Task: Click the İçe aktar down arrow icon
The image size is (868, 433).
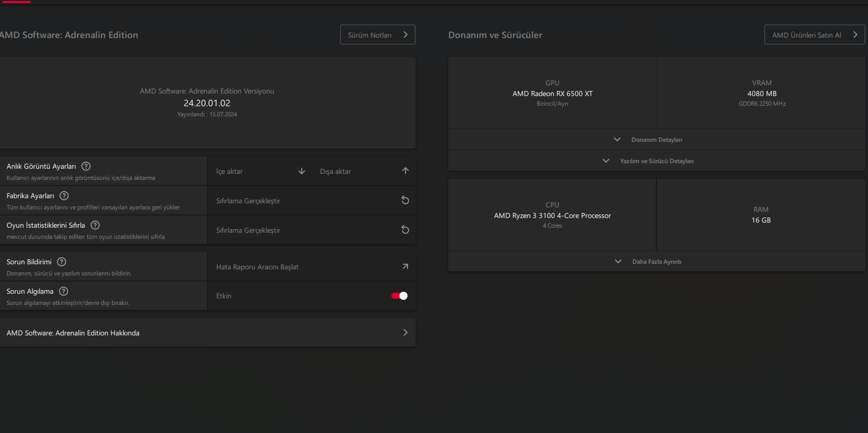Action: click(x=302, y=171)
